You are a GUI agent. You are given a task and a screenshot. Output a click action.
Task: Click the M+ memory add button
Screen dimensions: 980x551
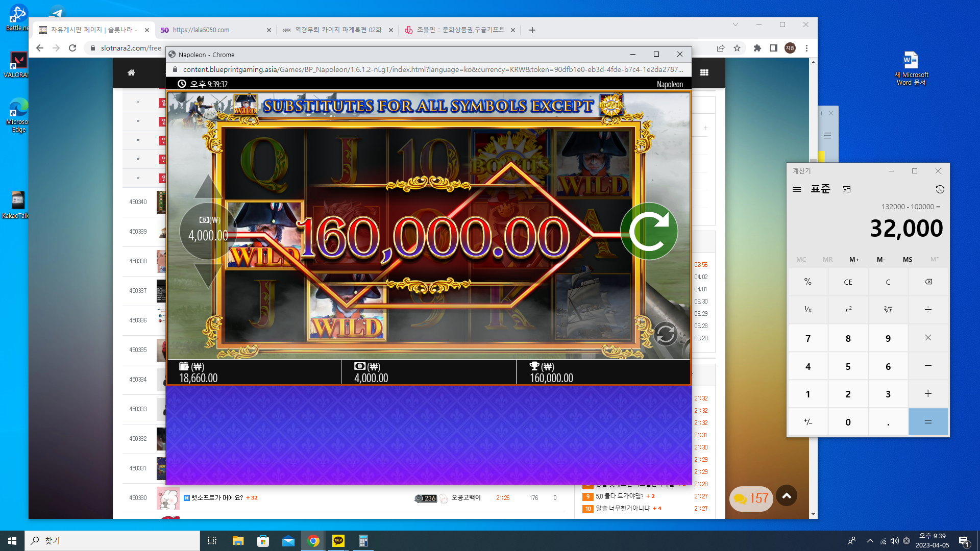pyautogui.click(x=854, y=259)
